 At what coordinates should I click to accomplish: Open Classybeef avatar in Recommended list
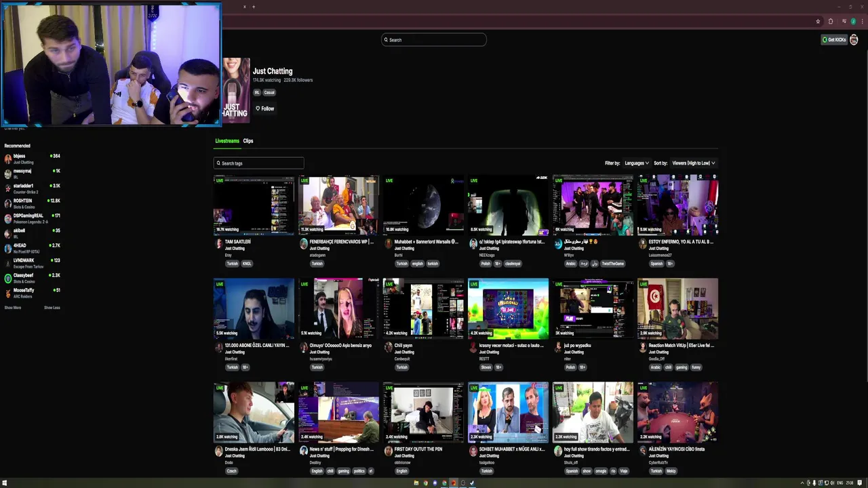[8, 278]
